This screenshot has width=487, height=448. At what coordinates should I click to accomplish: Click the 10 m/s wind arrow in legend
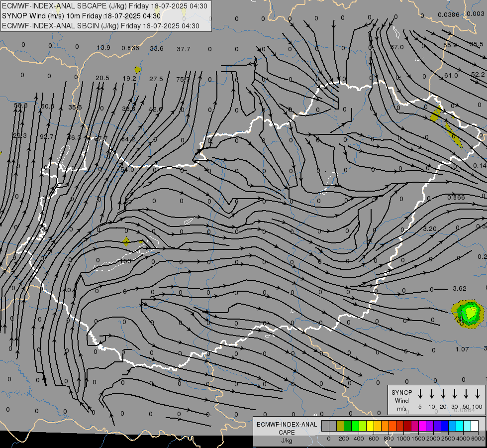(x=432, y=394)
